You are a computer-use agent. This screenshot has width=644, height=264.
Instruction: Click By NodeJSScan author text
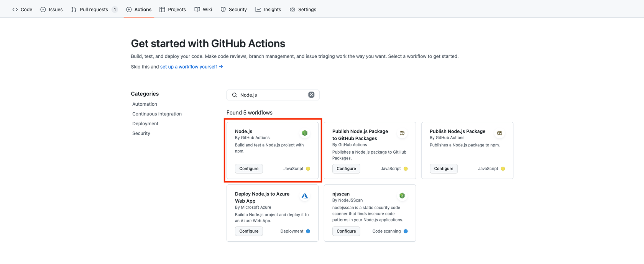347,200
